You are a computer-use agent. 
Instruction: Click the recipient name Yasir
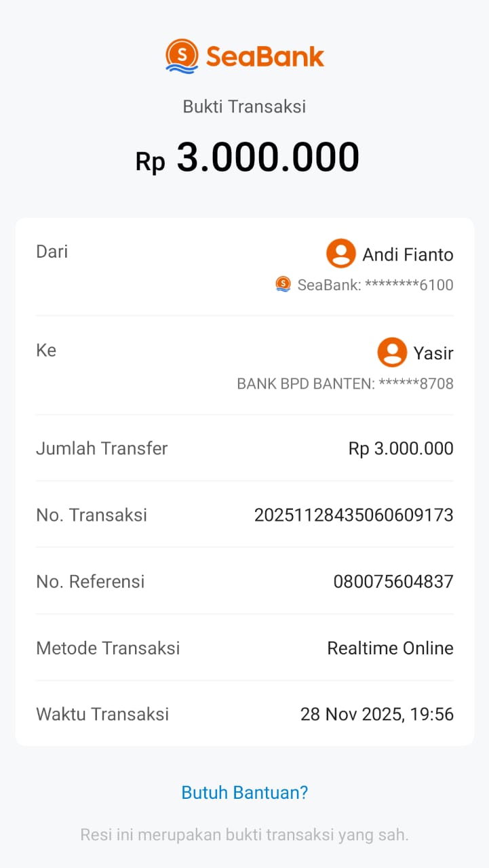pos(433,353)
